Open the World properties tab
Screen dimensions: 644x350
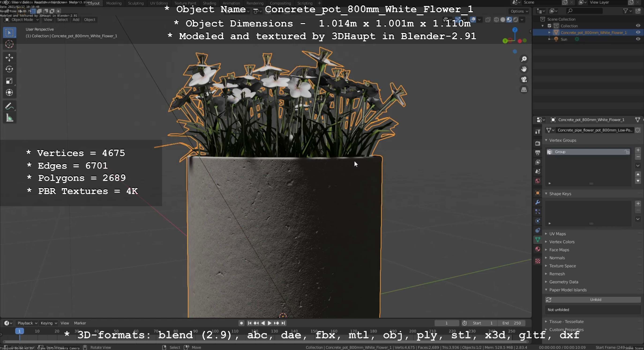(538, 181)
